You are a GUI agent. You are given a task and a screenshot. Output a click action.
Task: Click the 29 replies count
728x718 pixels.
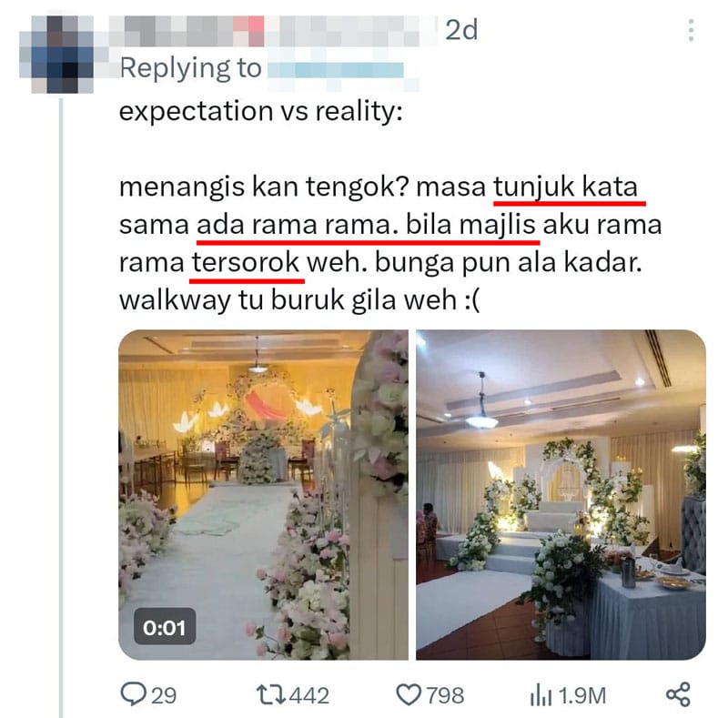(164, 696)
